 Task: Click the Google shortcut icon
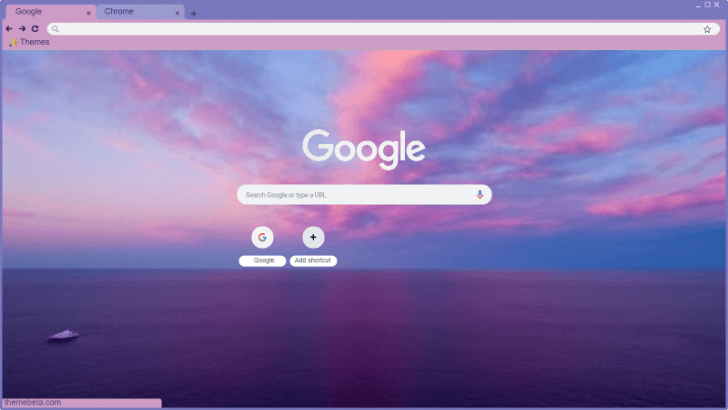pyautogui.click(x=262, y=237)
